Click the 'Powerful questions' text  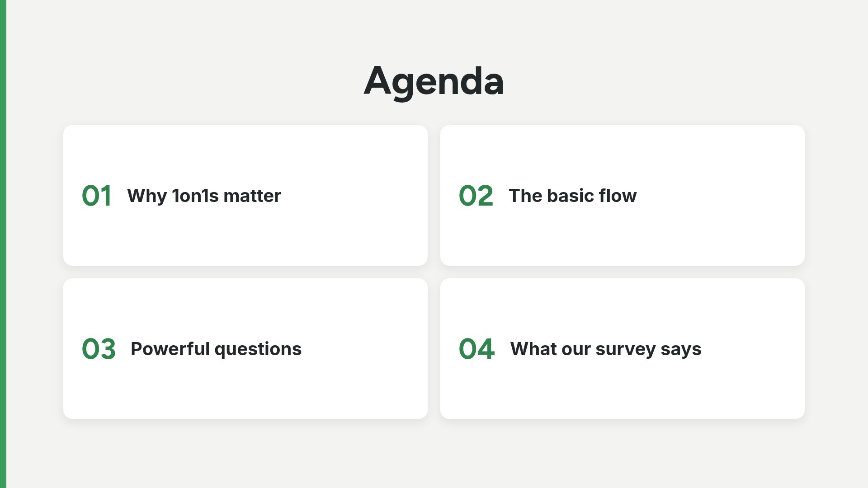[216, 349]
